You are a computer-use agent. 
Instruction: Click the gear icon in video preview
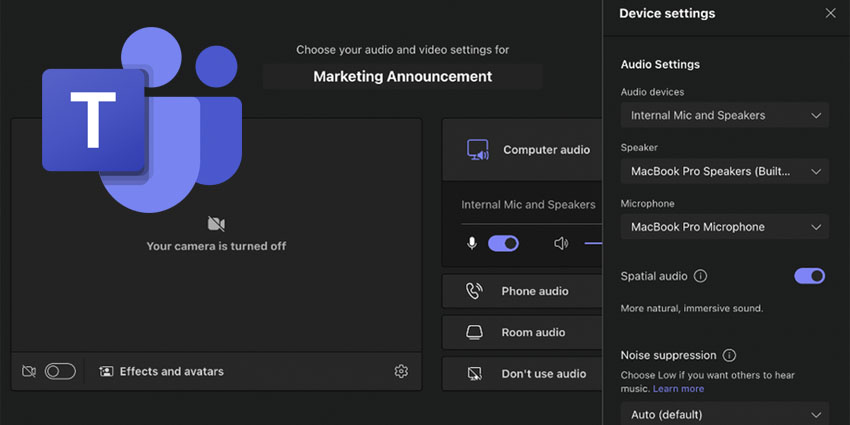pyautogui.click(x=401, y=371)
